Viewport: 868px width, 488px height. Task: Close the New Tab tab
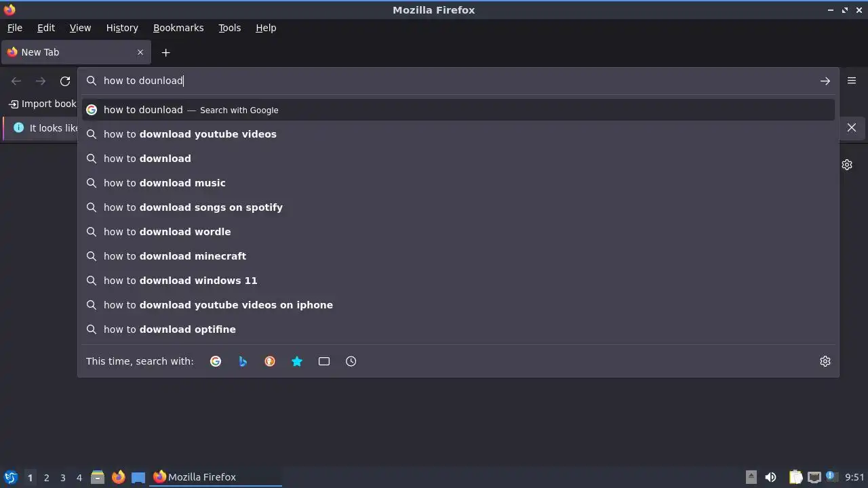[140, 52]
